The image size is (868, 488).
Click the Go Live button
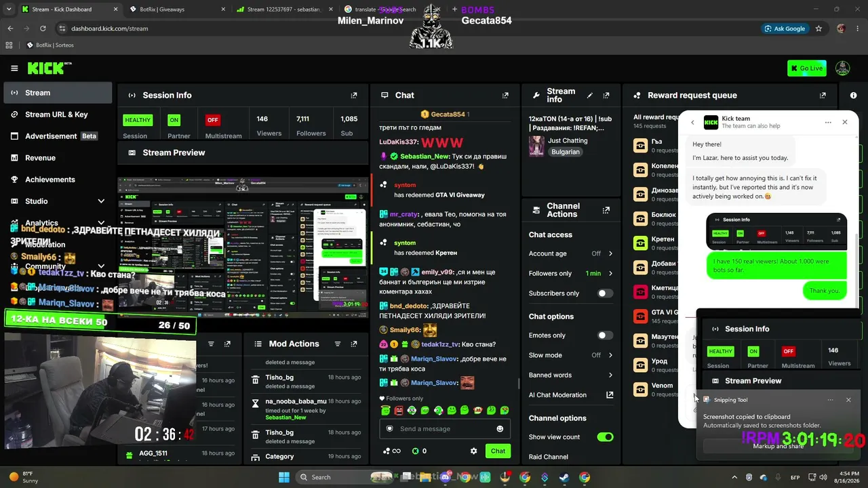(x=806, y=68)
